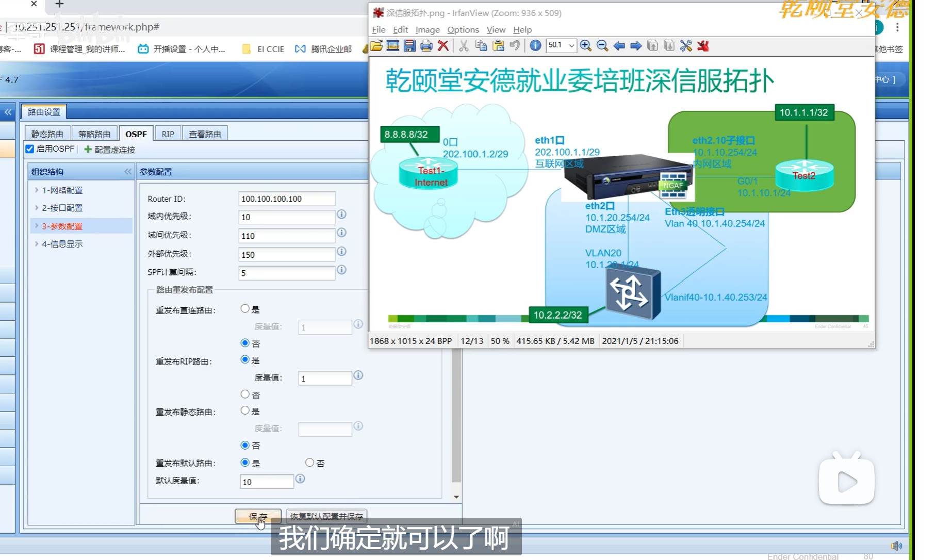Open the IrfanView Image menu
The image size is (952, 560).
click(428, 29)
